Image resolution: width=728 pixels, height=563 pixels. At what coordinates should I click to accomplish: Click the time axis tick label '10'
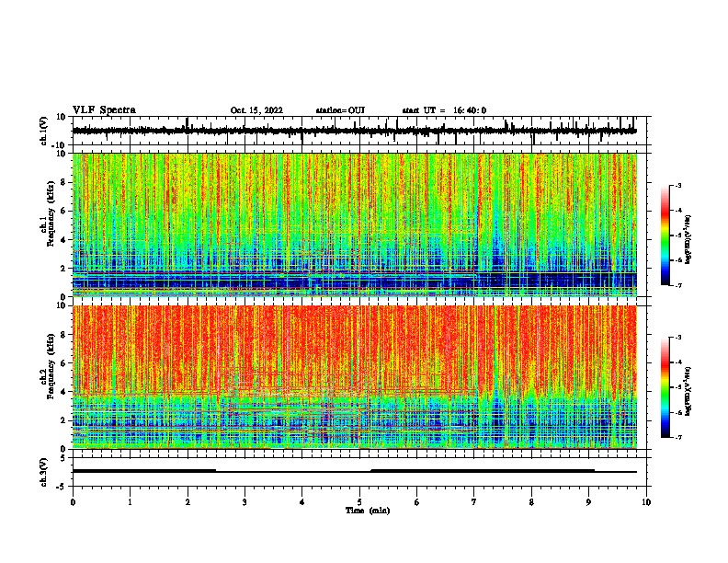pos(646,502)
